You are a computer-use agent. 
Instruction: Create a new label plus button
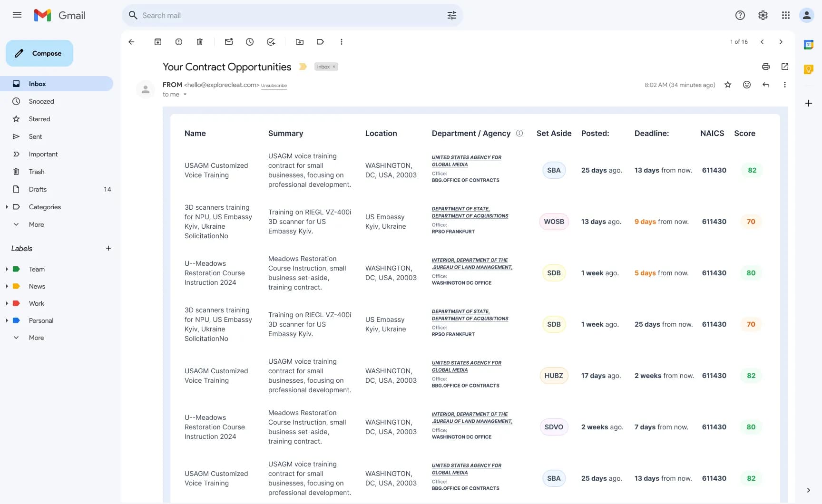tap(108, 248)
